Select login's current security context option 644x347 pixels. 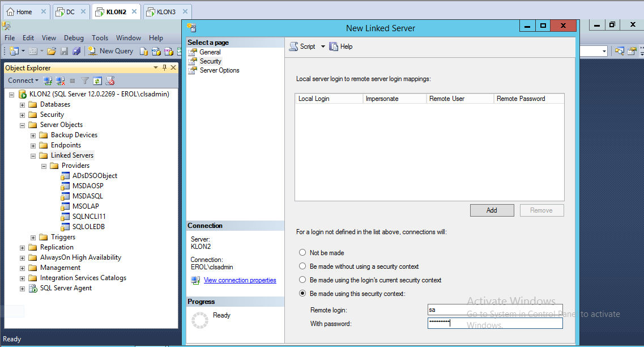(x=302, y=280)
